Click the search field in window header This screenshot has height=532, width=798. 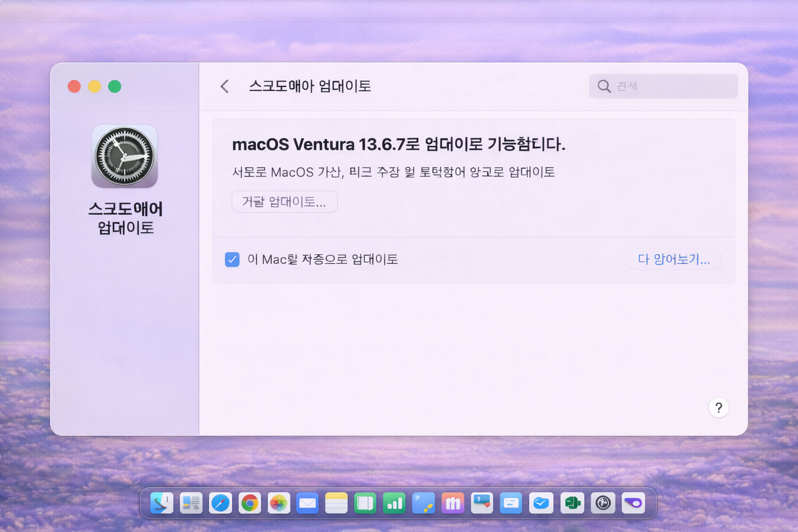(x=663, y=86)
